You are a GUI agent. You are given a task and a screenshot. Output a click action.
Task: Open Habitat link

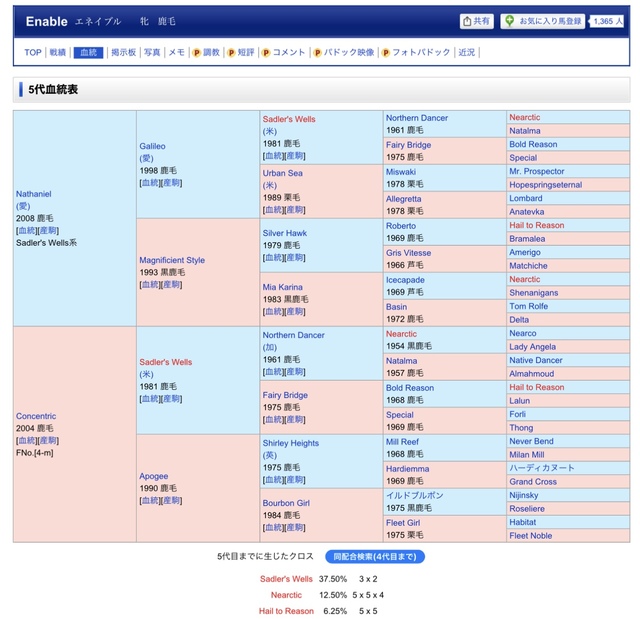coord(522,522)
